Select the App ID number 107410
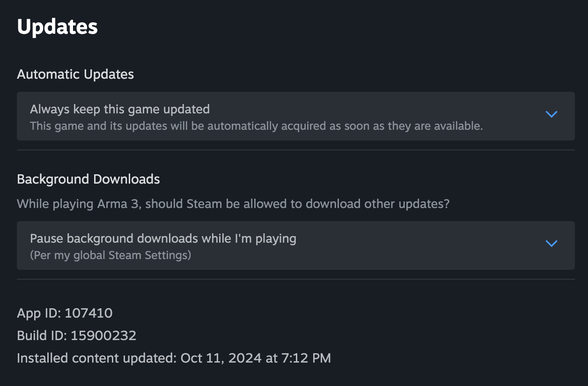 click(89, 313)
